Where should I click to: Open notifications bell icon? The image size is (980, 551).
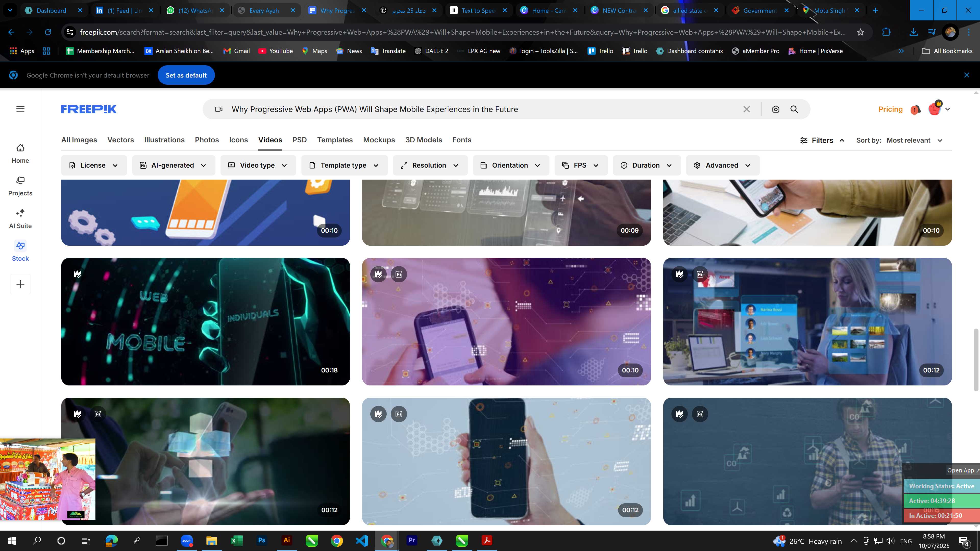(x=915, y=109)
